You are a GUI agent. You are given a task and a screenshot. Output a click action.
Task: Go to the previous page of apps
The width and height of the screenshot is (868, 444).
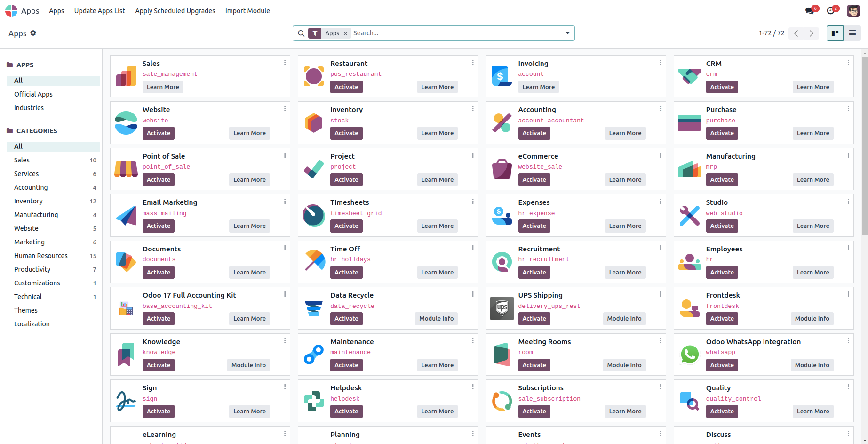pos(796,33)
